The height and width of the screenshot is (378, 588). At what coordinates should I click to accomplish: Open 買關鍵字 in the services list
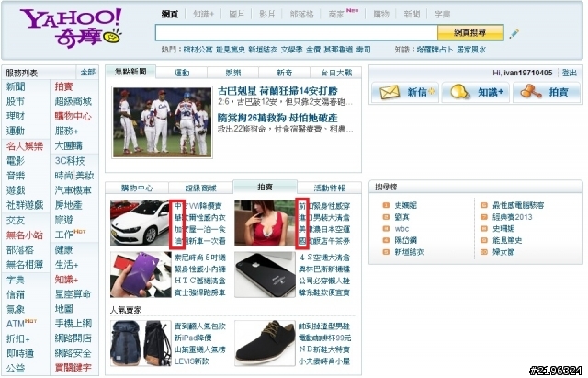click(73, 368)
